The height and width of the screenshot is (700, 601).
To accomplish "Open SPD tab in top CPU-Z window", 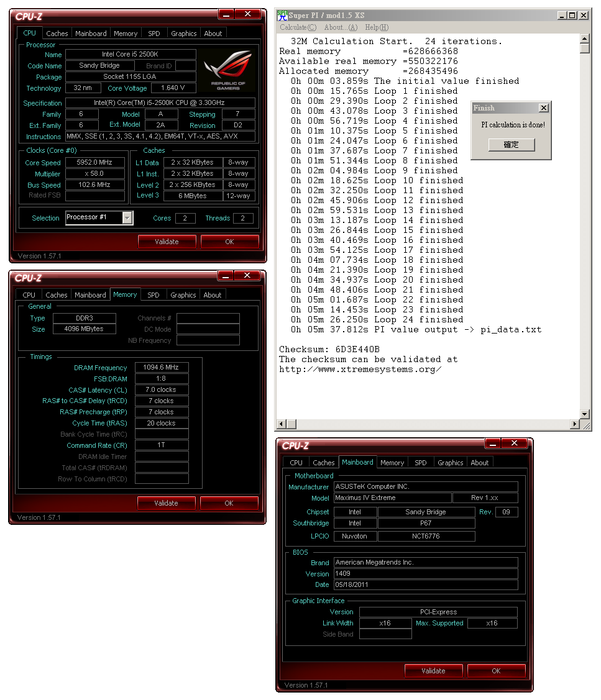I will [154, 34].
